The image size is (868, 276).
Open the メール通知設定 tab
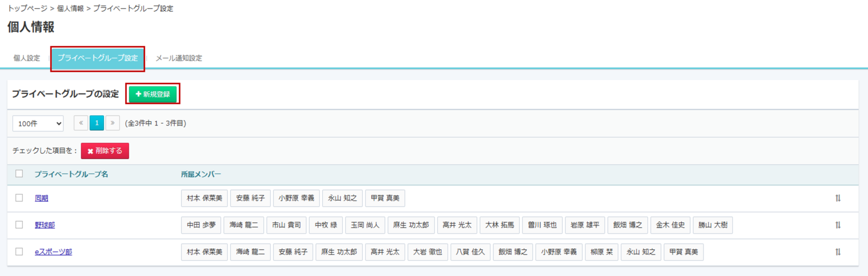tap(178, 58)
